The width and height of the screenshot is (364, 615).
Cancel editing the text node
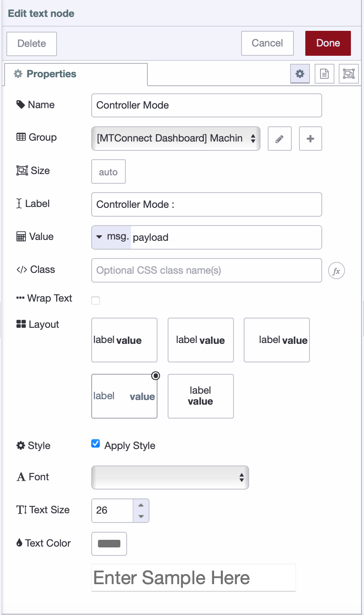[x=267, y=43]
